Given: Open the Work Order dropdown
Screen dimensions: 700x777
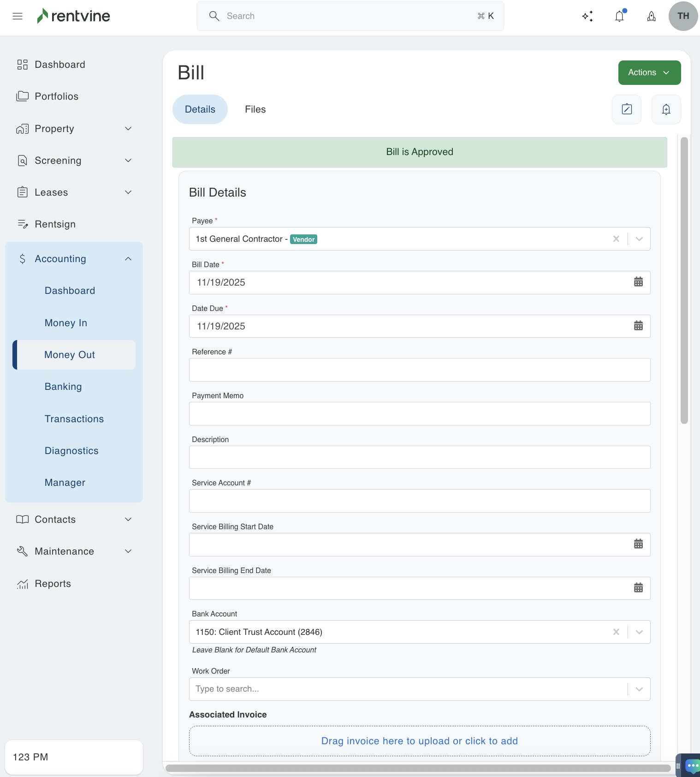Looking at the screenshot, I should coord(639,689).
